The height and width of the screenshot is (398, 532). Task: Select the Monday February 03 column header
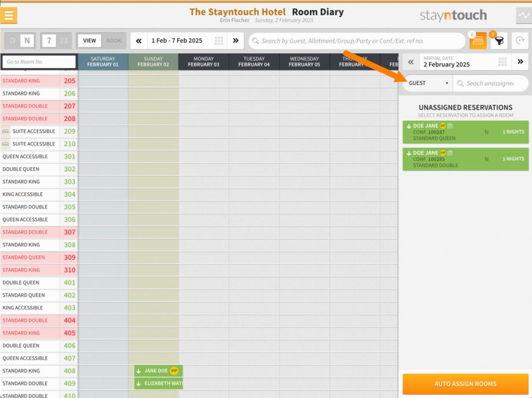click(x=204, y=62)
